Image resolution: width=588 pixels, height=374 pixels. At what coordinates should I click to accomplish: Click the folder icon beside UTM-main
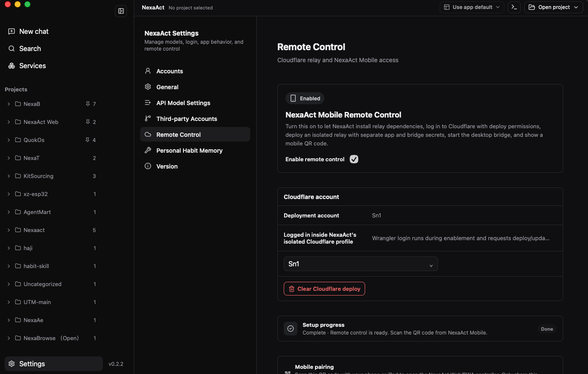point(18,302)
